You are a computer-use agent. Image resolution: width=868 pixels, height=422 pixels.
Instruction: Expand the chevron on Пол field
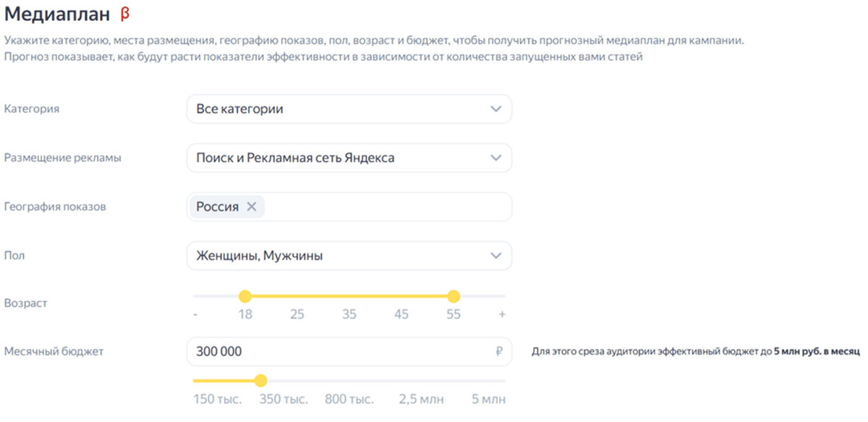[x=495, y=255]
